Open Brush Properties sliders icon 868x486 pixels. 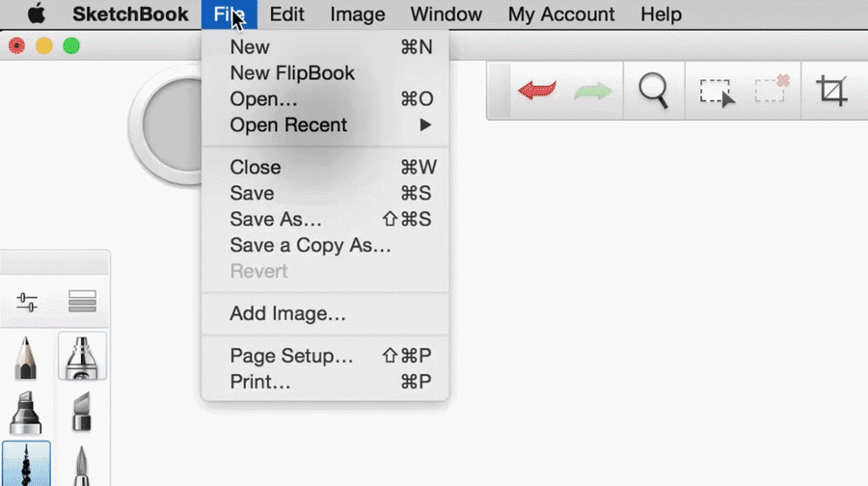click(27, 302)
